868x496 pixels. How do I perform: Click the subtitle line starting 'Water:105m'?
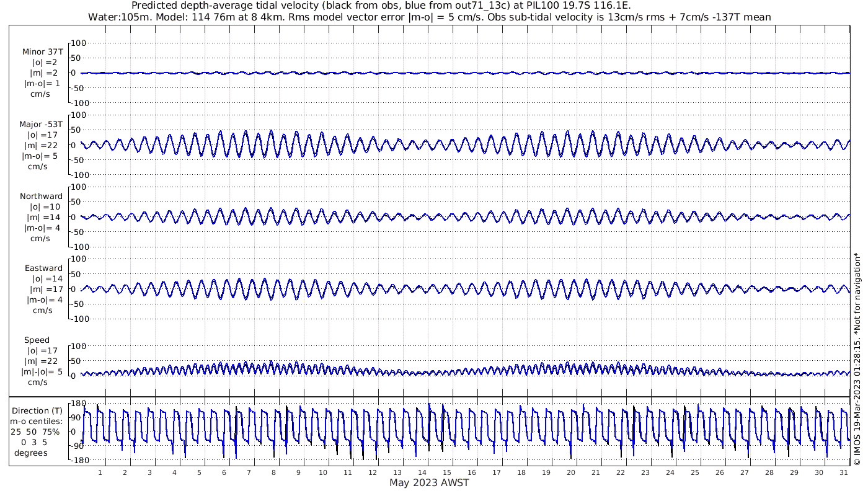[x=428, y=17]
